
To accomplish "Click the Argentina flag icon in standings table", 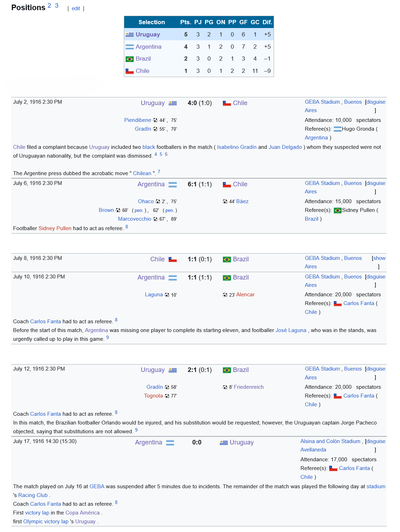I will pos(129,47).
